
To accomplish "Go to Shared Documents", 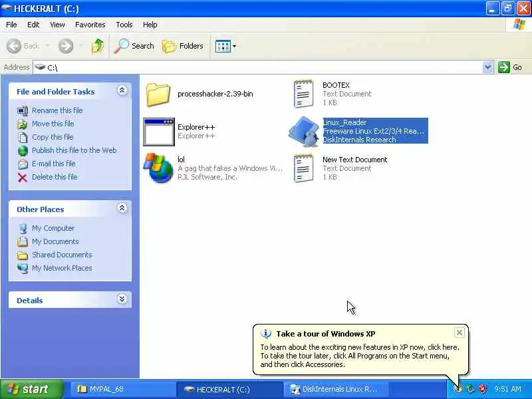I will [x=62, y=255].
